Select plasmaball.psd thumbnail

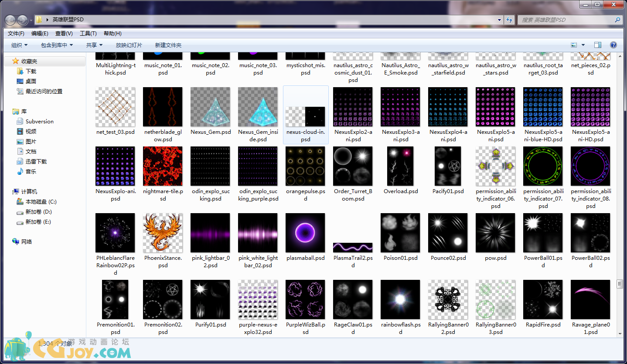click(x=306, y=233)
